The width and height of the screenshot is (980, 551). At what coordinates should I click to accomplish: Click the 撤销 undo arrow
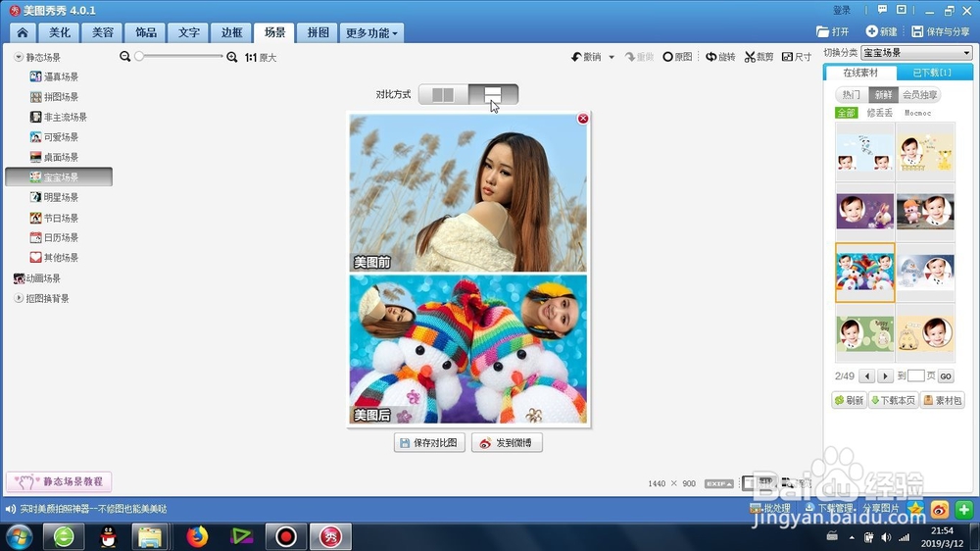click(586, 57)
